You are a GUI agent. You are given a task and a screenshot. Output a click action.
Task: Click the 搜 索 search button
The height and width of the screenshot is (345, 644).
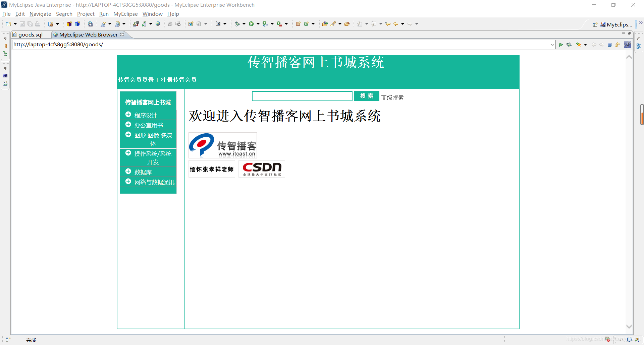(x=367, y=96)
